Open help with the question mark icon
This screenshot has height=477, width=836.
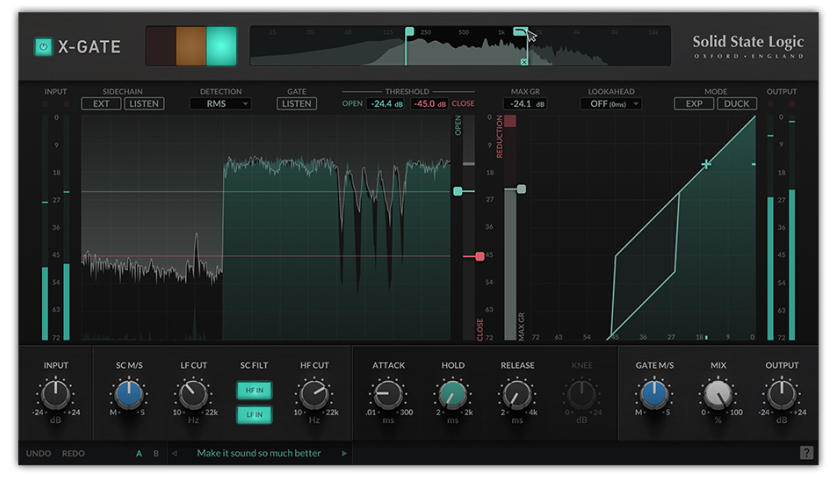tap(806, 453)
